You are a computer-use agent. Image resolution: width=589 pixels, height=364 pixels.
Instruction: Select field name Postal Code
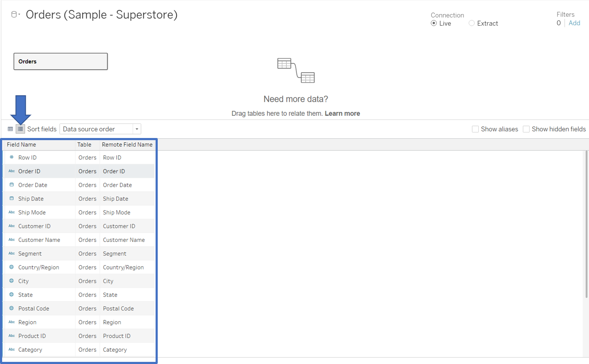pyautogui.click(x=34, y=308)
